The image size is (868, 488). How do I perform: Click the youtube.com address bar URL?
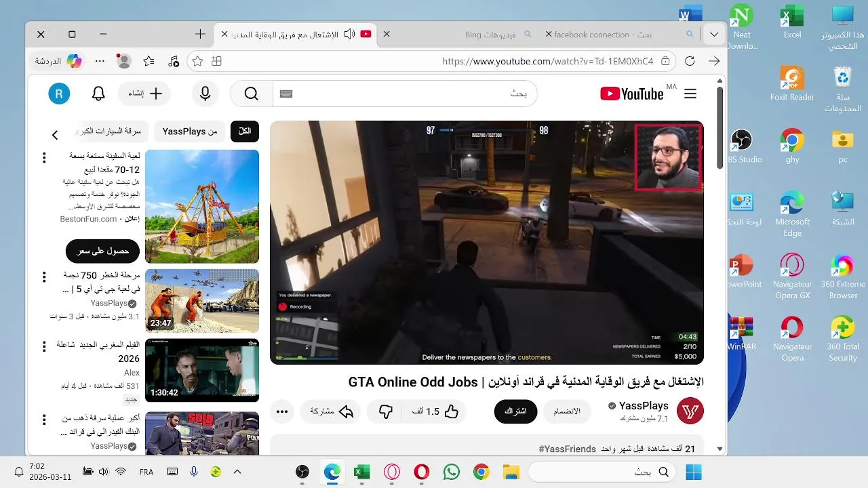pyautogui.click(x=547, y=61)
